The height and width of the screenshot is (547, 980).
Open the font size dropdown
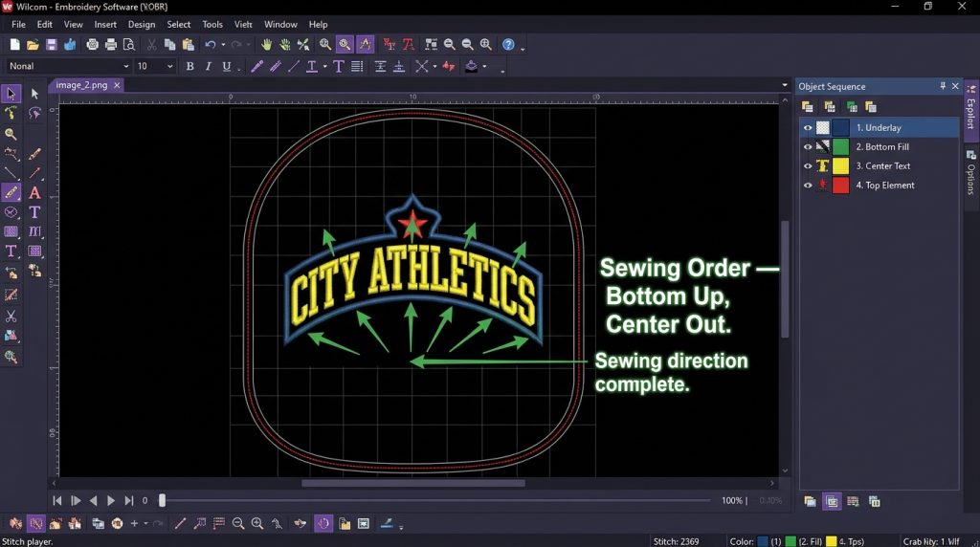point(170,66)
